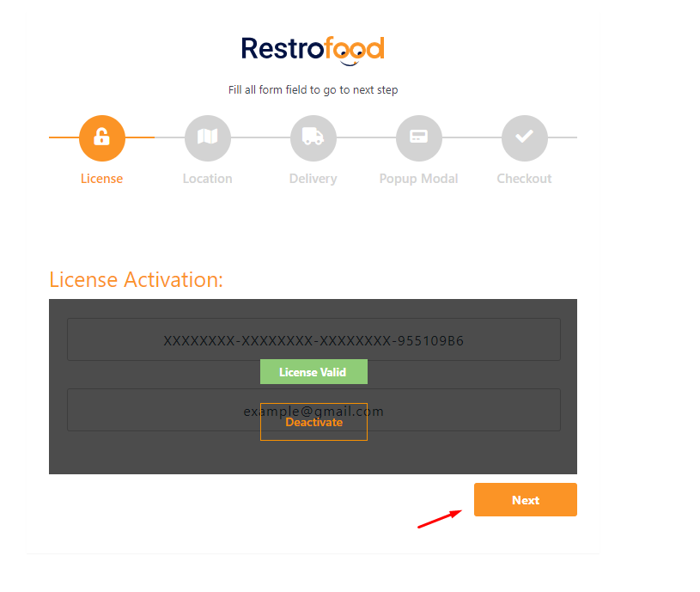The width and height of the screenshot is (700, 592).
Task: Choose the Checkout step label
Action: click(524, 179)
